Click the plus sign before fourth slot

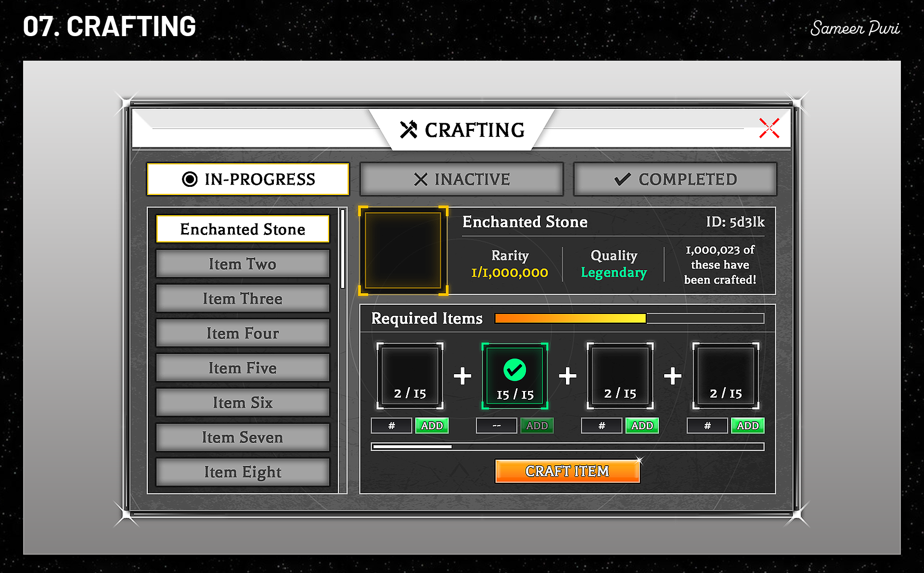point(672,376)
